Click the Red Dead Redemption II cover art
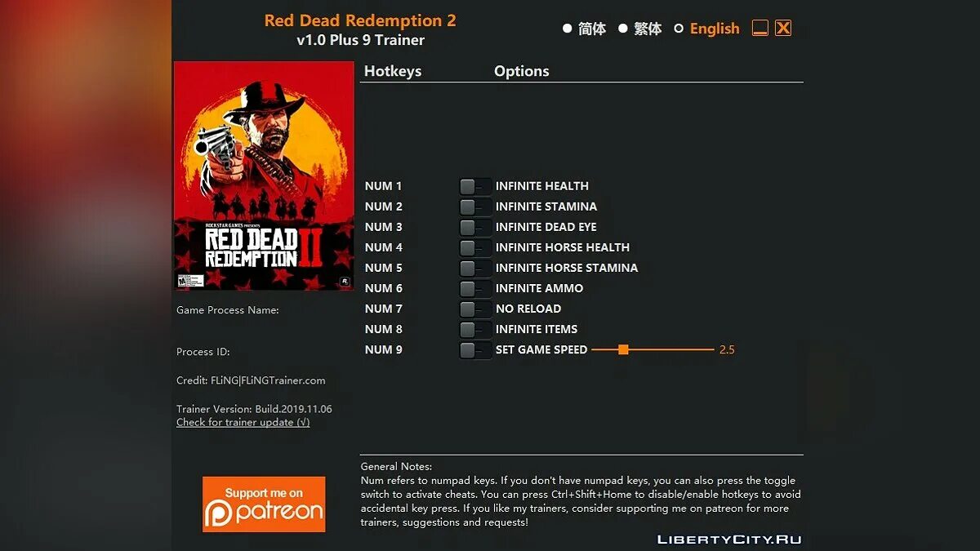The image size is (980, 551). pyautogui.click(x=264, y=176)
